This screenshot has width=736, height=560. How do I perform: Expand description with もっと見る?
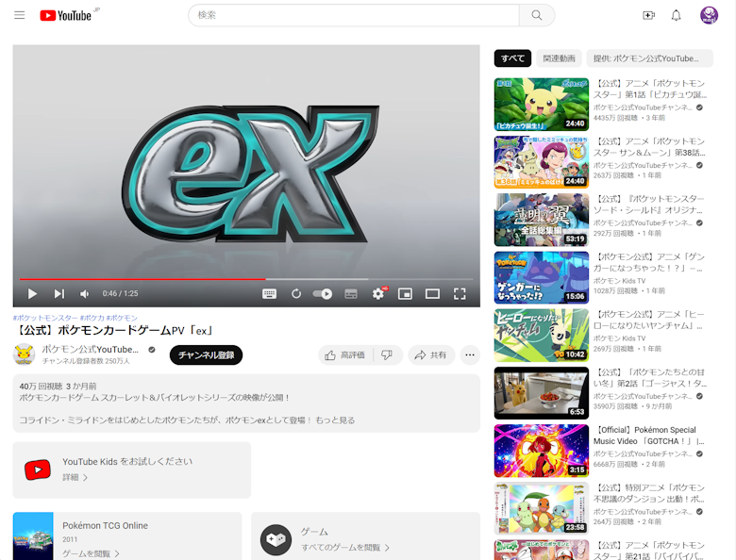coord(334,420)
